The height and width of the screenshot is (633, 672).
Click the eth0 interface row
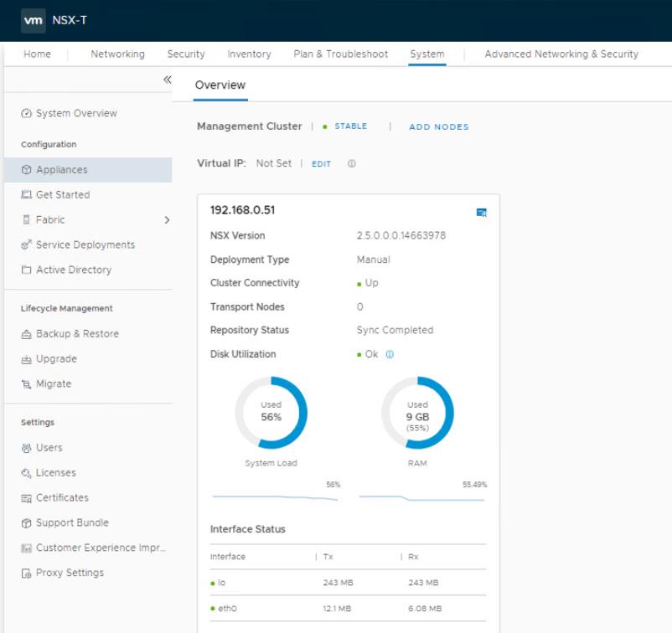click(x=348, y=608)
